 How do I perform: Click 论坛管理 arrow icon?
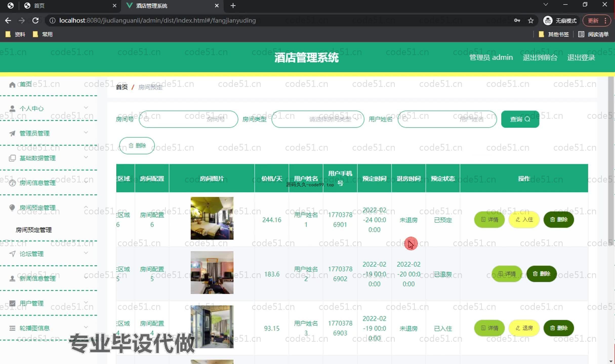pos(12,254)
